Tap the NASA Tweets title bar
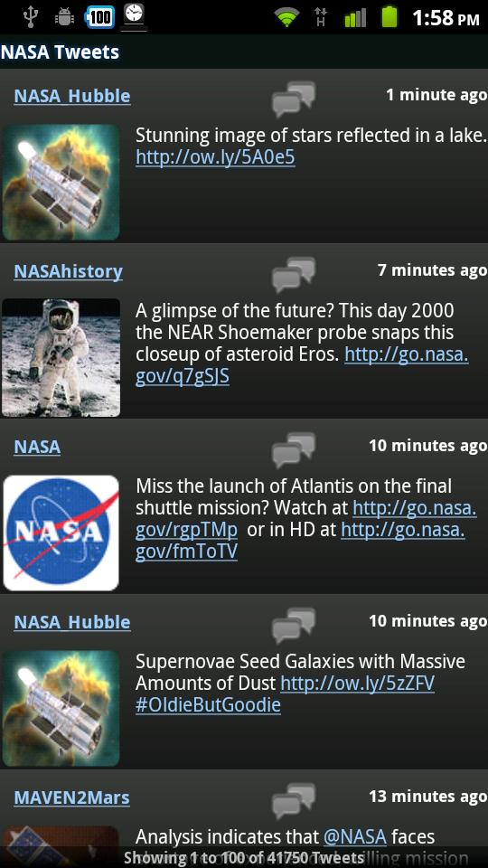This screenshot has width=488, height=868. coord(244,52)
